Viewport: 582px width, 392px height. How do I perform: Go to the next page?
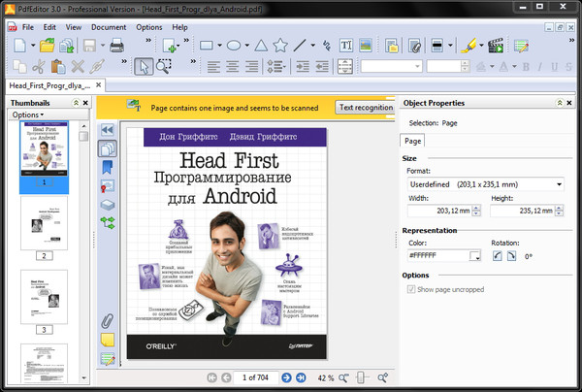click(286, 377)
